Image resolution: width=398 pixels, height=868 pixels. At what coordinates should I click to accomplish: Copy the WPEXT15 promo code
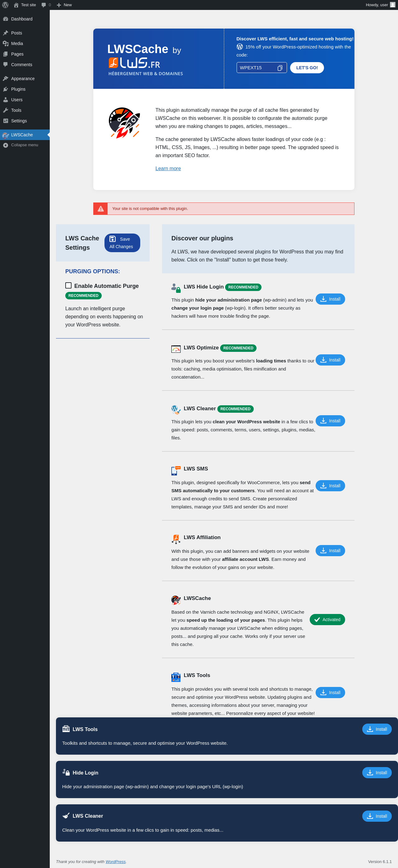coord(280,68)
